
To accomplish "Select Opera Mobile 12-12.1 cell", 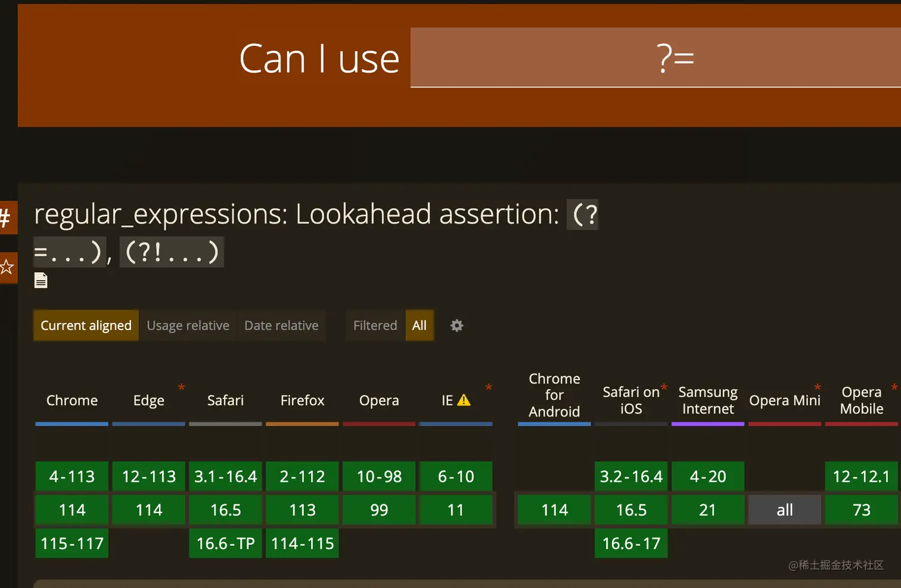I will 862,477.
